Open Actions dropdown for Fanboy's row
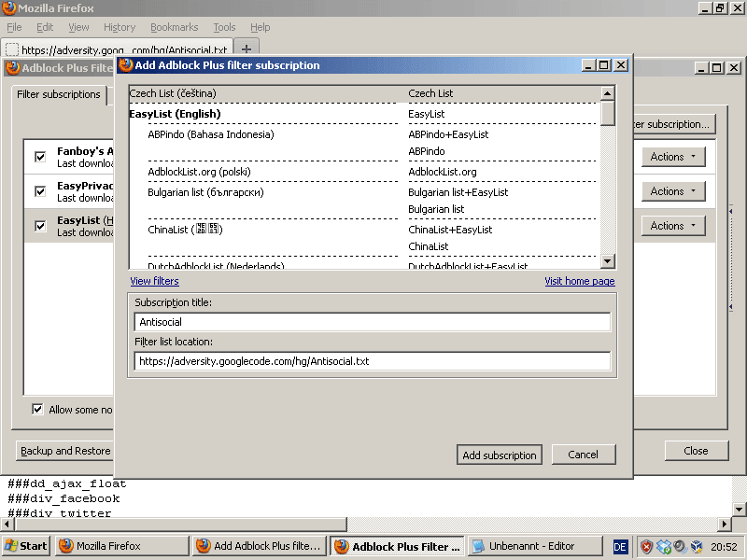This screenshot has width=747, height=560. (673, 157)
